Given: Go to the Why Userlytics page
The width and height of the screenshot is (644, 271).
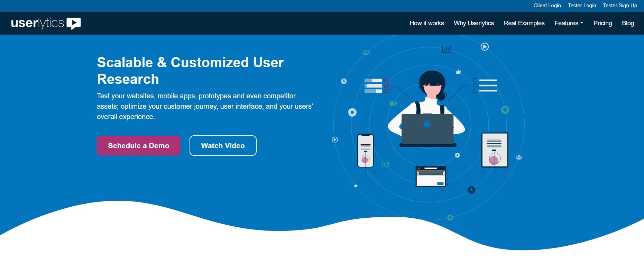Looking at the screenshot, I should [x=473, y=23].
